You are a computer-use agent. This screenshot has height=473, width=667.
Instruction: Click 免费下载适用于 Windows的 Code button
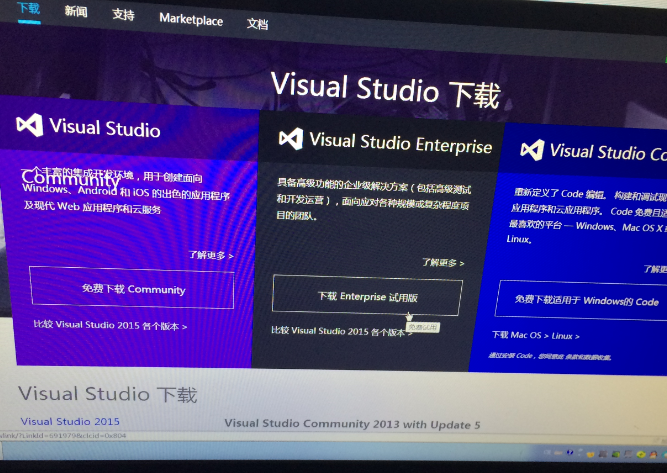click(583, 300)
